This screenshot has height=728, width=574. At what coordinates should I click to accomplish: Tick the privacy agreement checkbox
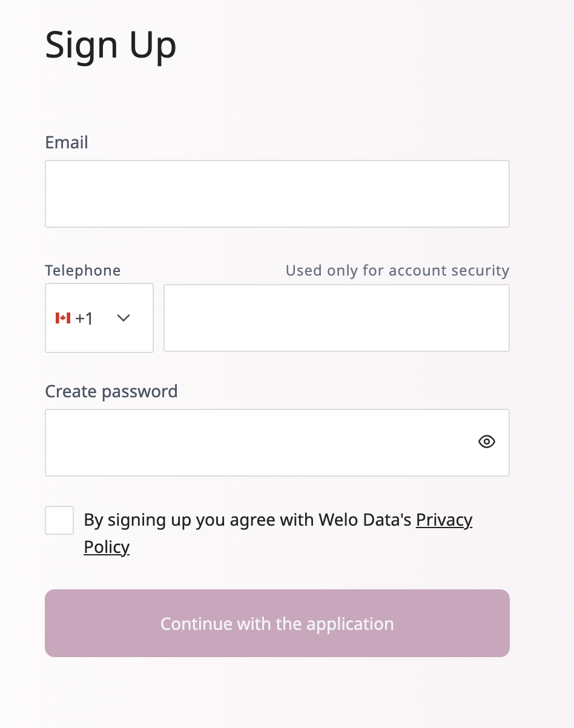59,520
